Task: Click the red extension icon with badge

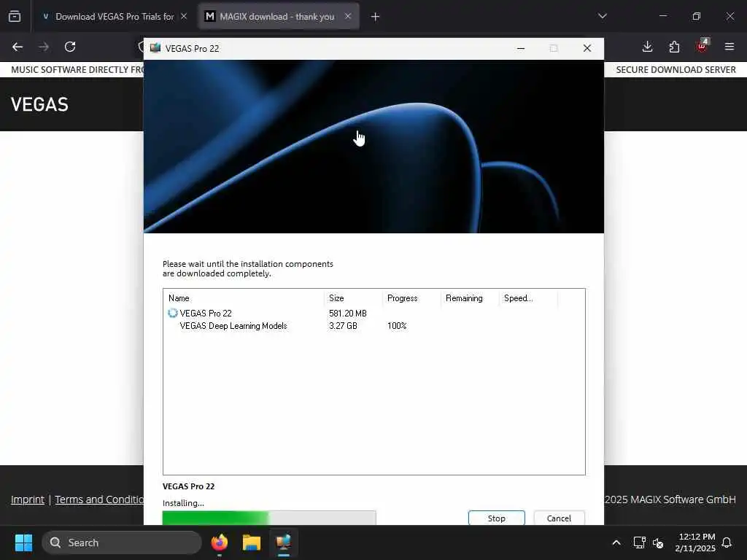Action: [x=702, y=46]
